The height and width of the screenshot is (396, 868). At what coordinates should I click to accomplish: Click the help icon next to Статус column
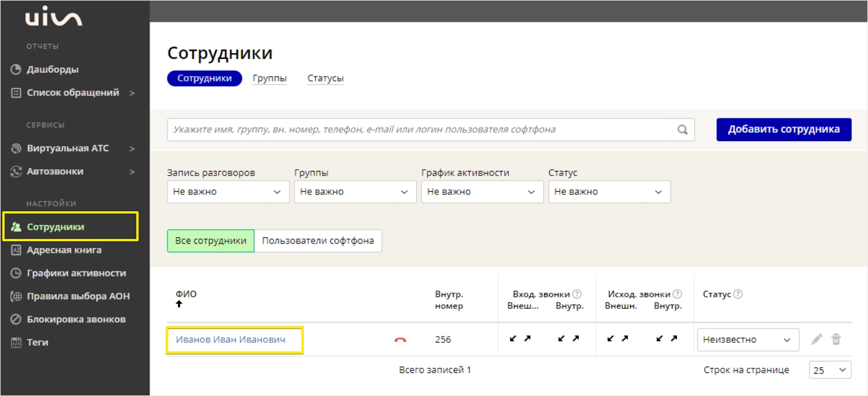737,294
